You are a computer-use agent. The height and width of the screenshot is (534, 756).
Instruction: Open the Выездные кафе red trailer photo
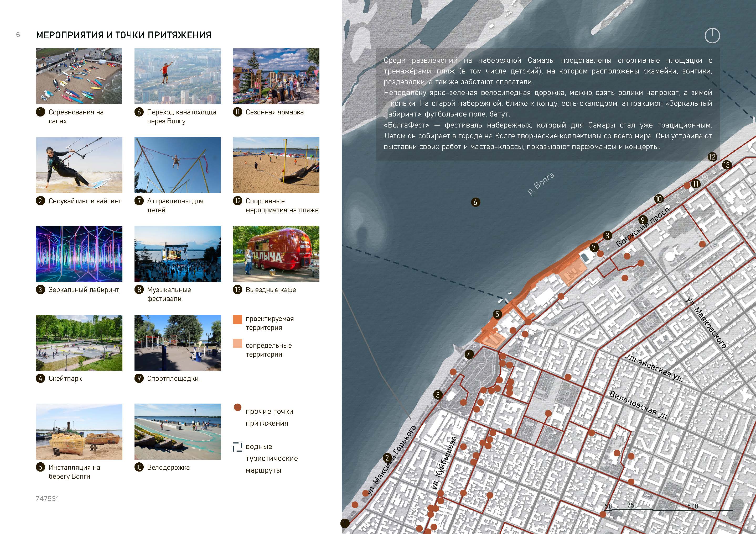276,254
